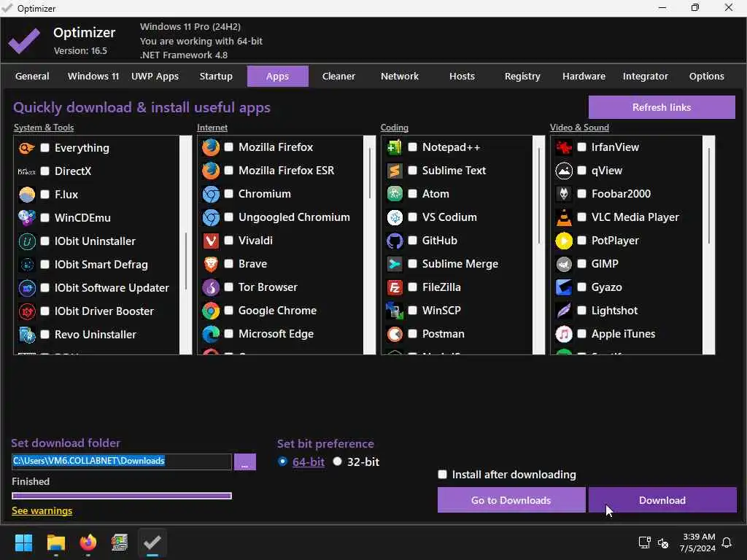This screenshot has height=560, width=747.
Task: Switch to the General tab
Action: (32, 76)
